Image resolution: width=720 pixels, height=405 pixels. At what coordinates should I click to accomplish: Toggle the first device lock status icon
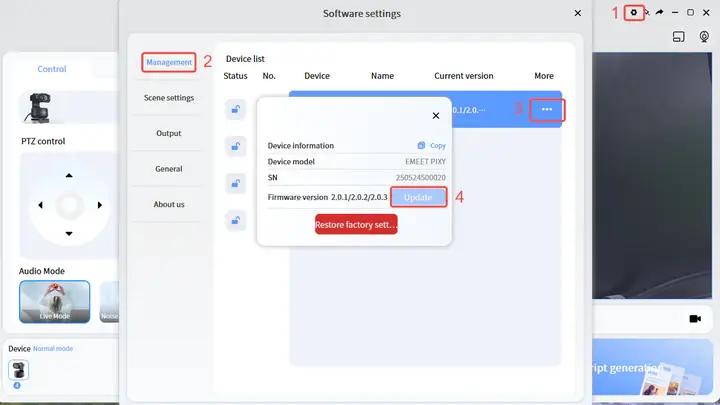[x=235, y=110]
